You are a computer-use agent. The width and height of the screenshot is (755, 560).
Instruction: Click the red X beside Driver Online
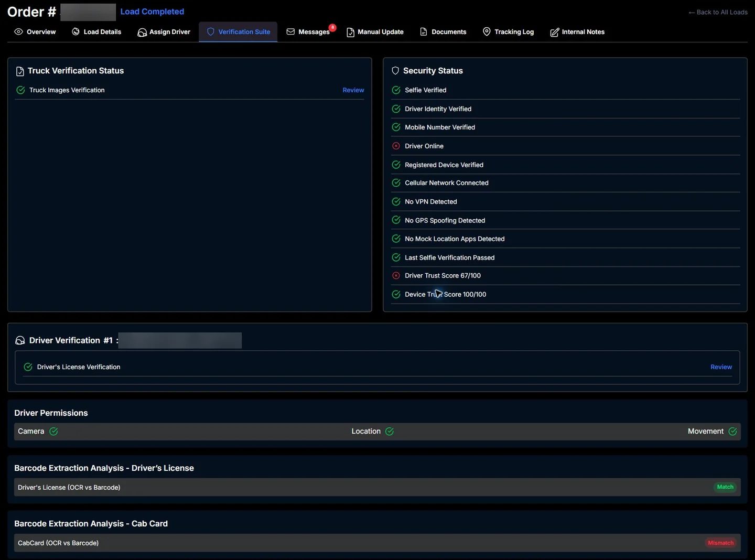click(396, 146)
